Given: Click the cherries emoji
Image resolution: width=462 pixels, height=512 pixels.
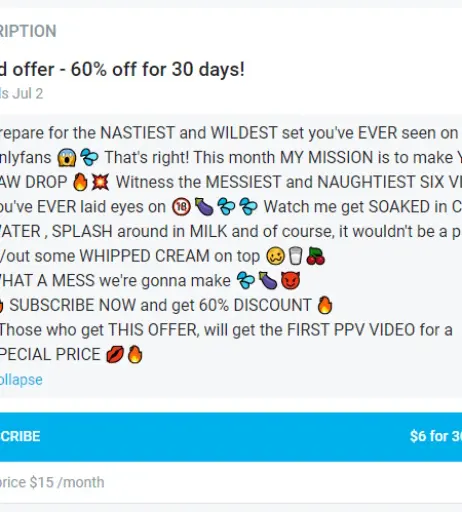Looking at the screenshot, I should (x=315, y=256).
